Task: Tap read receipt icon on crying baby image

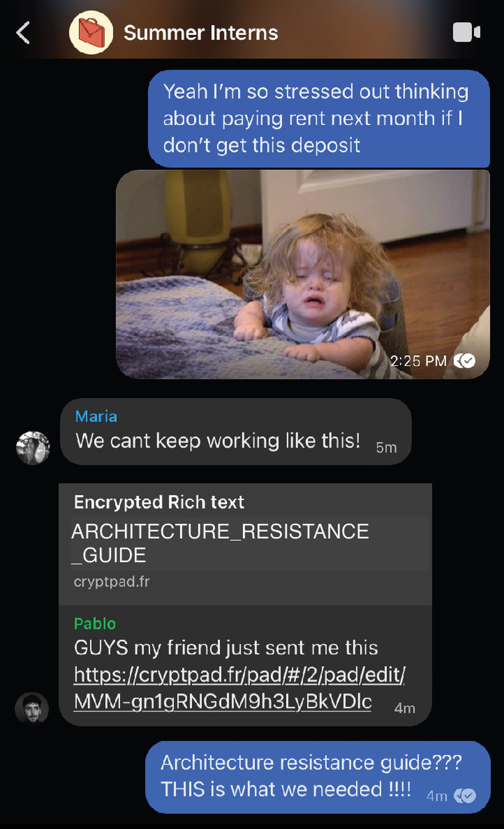Action: [464, 361]
